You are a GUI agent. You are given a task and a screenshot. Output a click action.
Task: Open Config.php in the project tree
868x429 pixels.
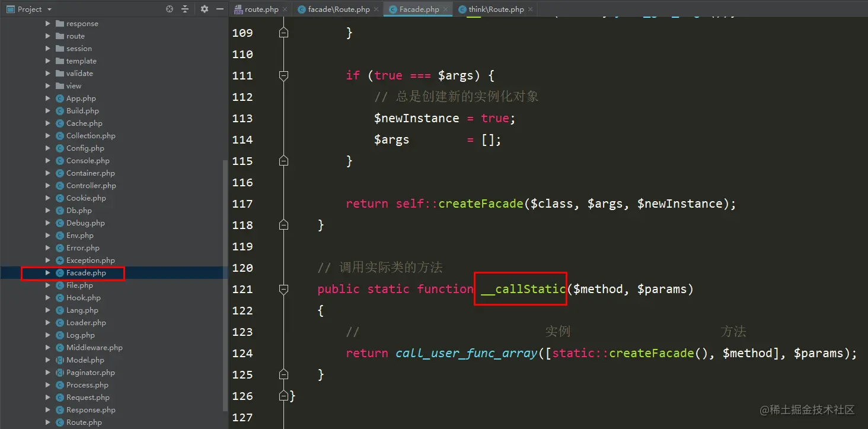click(85, 148)
